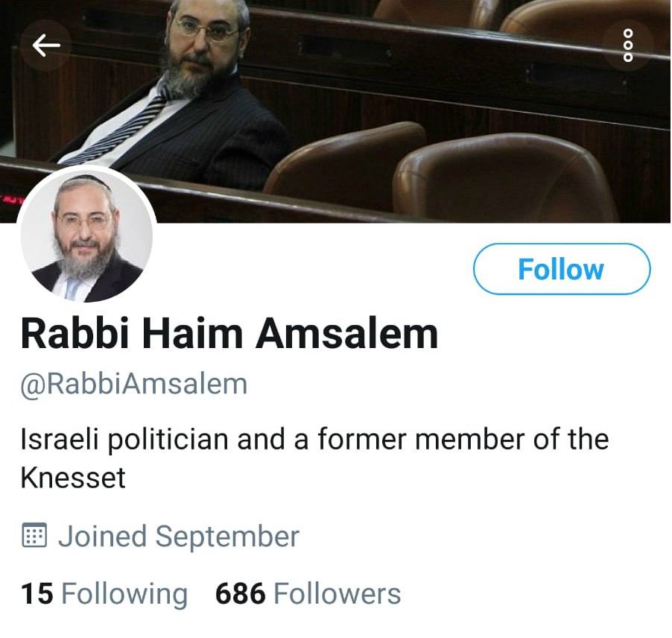The width and height of the screenshot is (672, 638).
Task: Open the 15 Following list
Action: [104, 594]
